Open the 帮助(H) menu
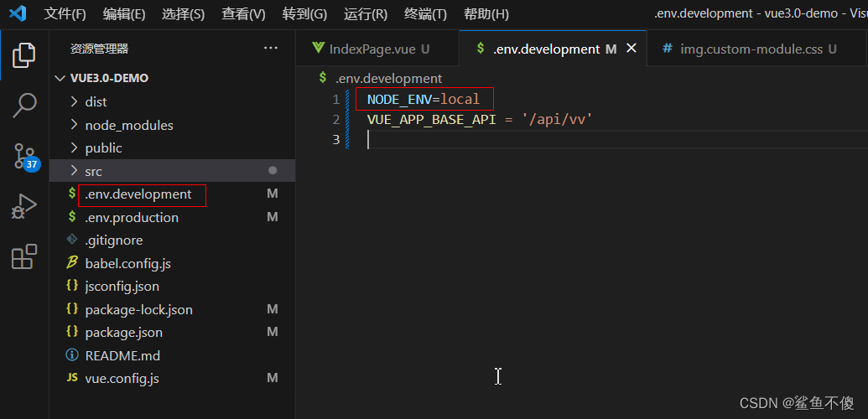The image size is (868, 419). [486, 14]
